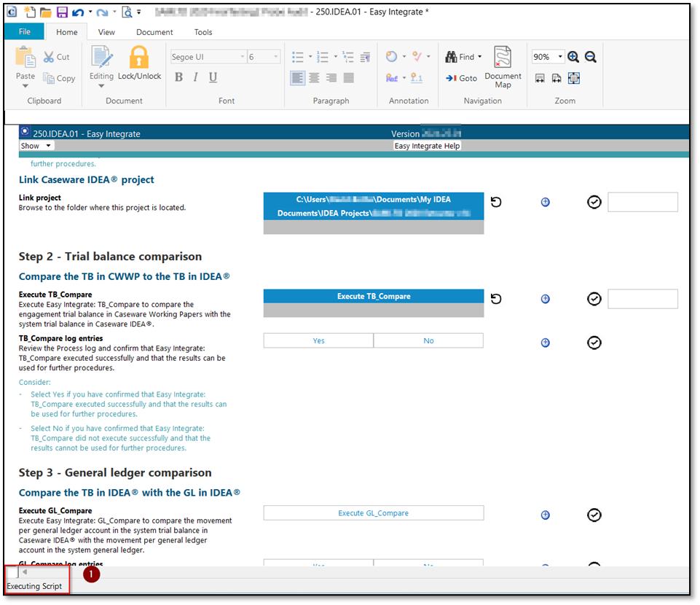
Task: Click the zoom in magnifier icon
Action: pyautogui.click(x=573, y=57)
